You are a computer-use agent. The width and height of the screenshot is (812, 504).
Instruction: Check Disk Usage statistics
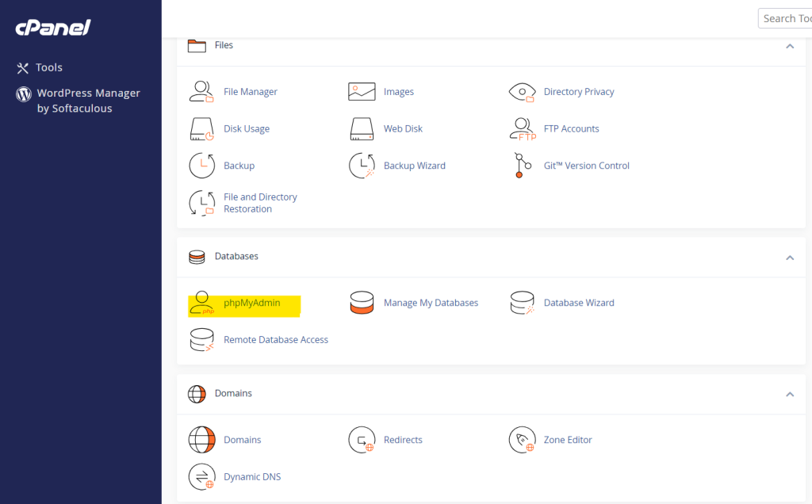(246, 128)
